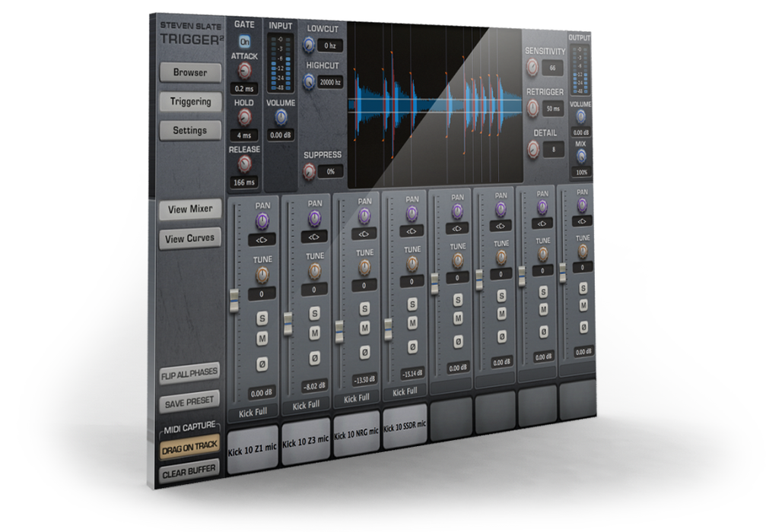Image resolution: width=766 pixels, height=532 pixels.
Task: Select the Suppress knob
Action: tap(309, 172)
